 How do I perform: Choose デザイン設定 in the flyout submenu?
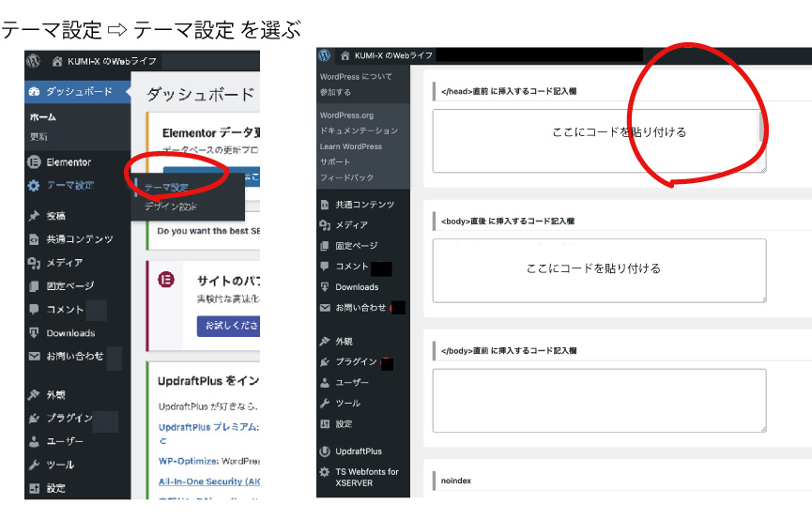click(171, 206)
